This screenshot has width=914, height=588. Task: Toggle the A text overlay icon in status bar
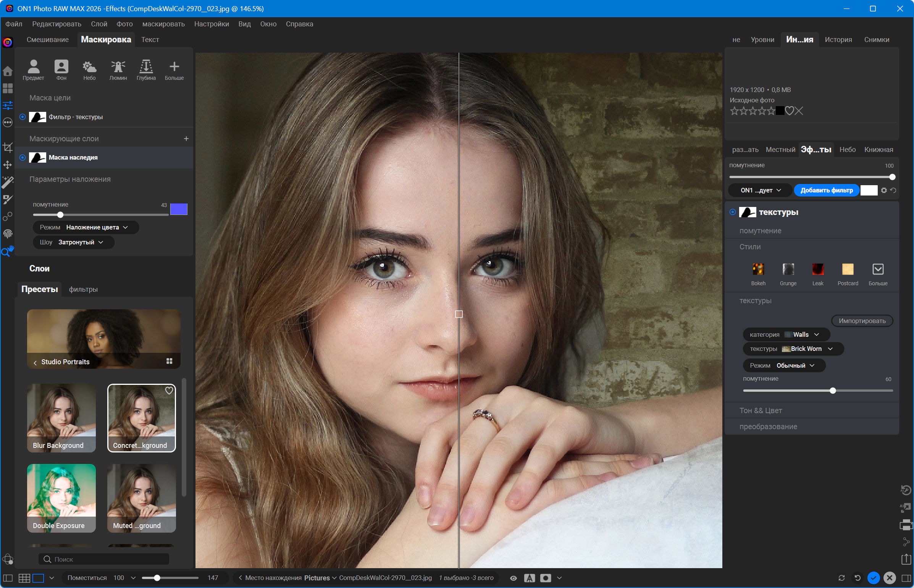pos(530,578)
